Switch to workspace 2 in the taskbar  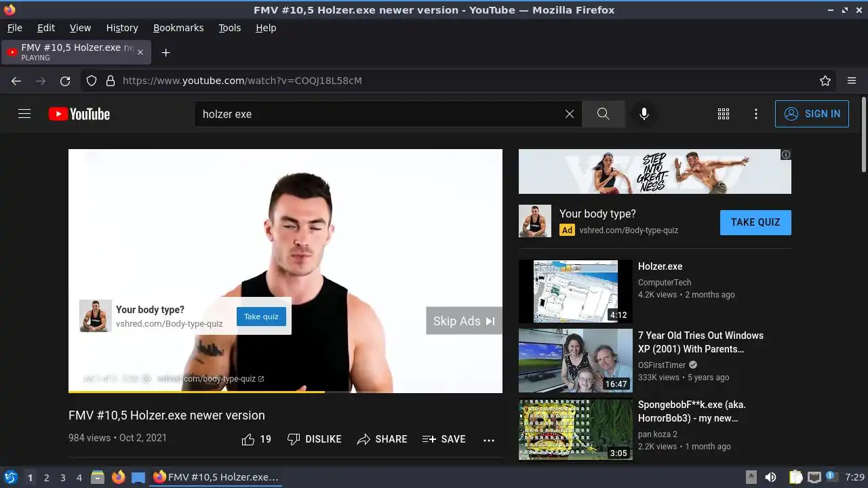coord(46,477)
